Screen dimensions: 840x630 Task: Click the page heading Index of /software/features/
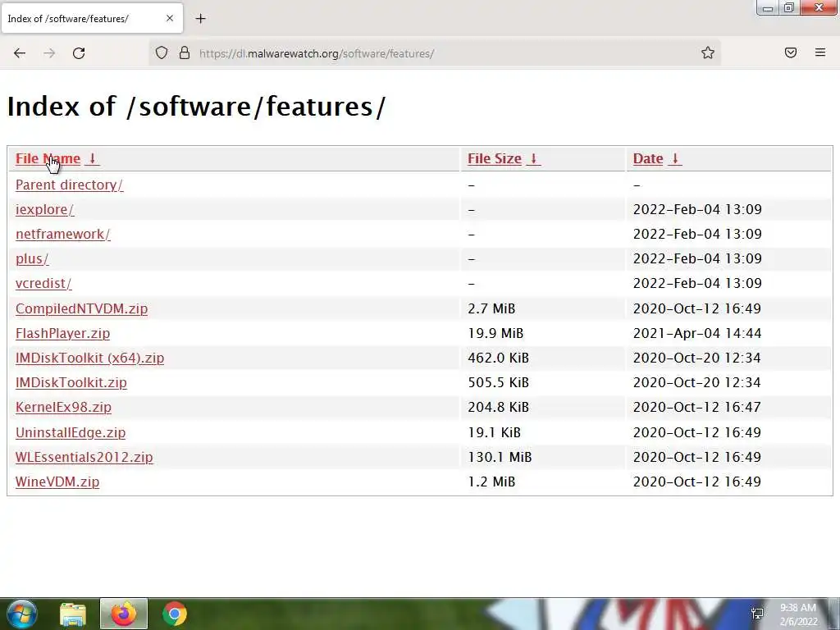[196, 106]
